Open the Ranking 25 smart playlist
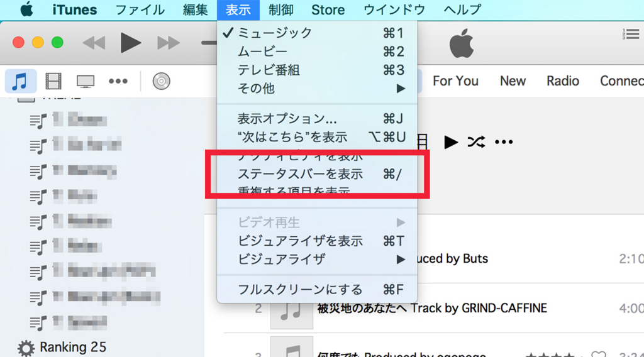Screen dimensions: 644x357 click(x=73, y=347)
